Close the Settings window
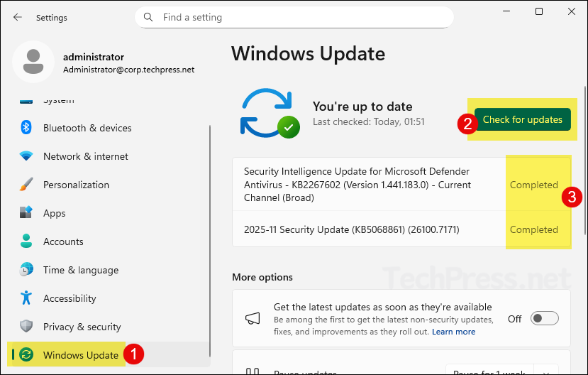The image size is (588, 375). pyautogui.click(x=572, y=11)
